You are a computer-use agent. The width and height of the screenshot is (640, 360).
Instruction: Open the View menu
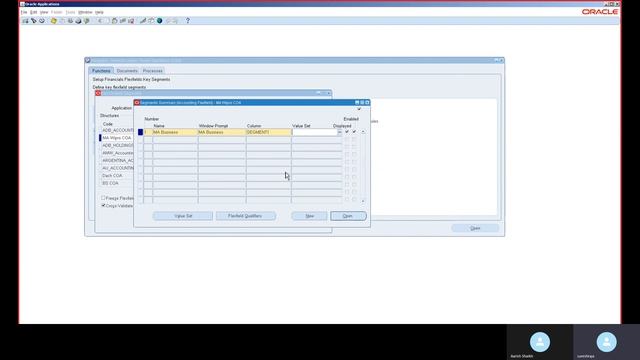(44, 12)
